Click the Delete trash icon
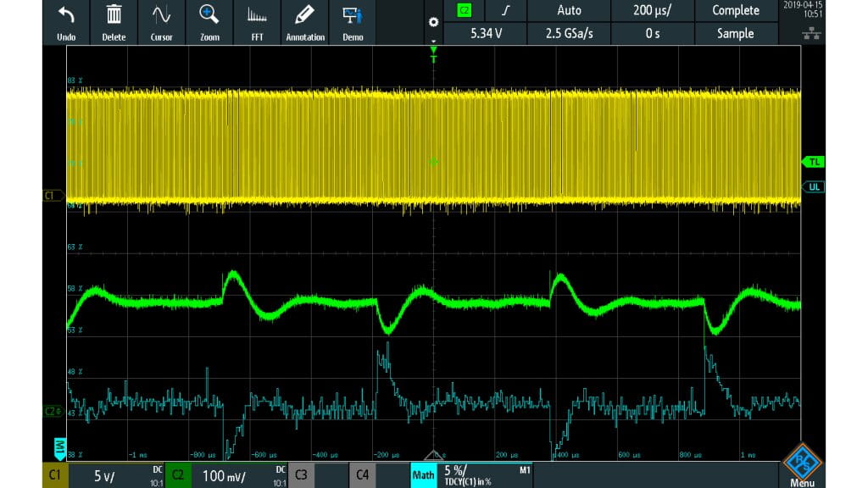This screenshot has width=868, height=488. 113,21
